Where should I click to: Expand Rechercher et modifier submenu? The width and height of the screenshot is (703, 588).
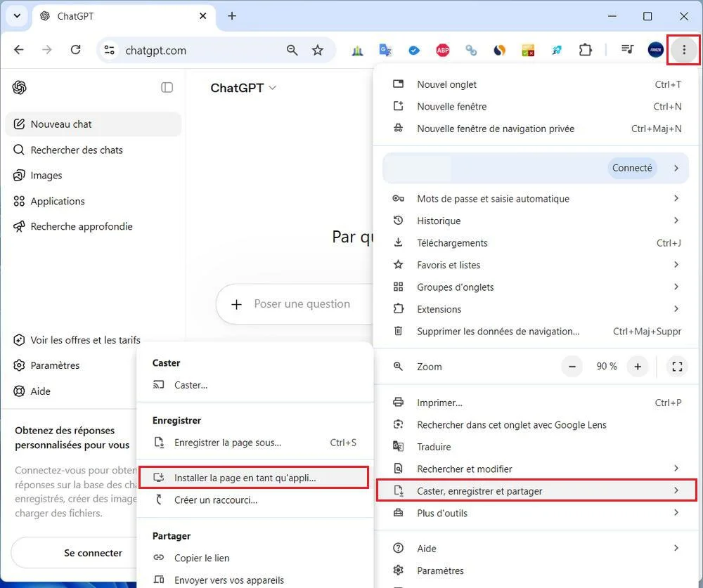[x=537, y=469]
